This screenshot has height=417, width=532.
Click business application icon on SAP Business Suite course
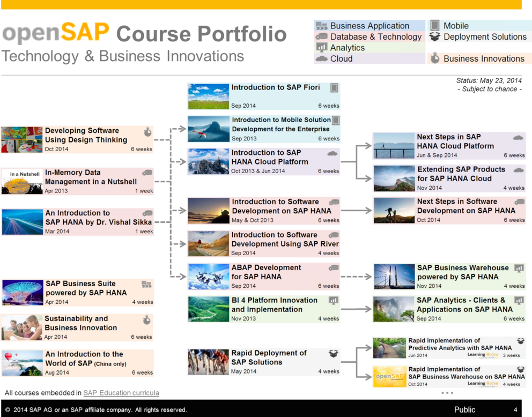146,284
